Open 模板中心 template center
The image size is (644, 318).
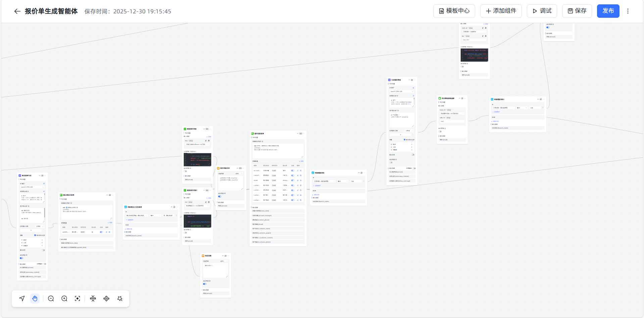point(454,11)
